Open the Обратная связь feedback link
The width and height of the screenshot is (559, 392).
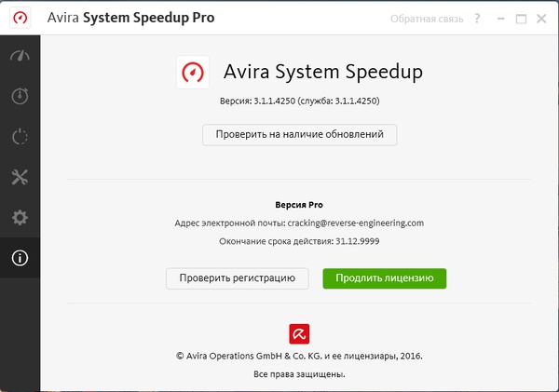[x=427, y=19]
